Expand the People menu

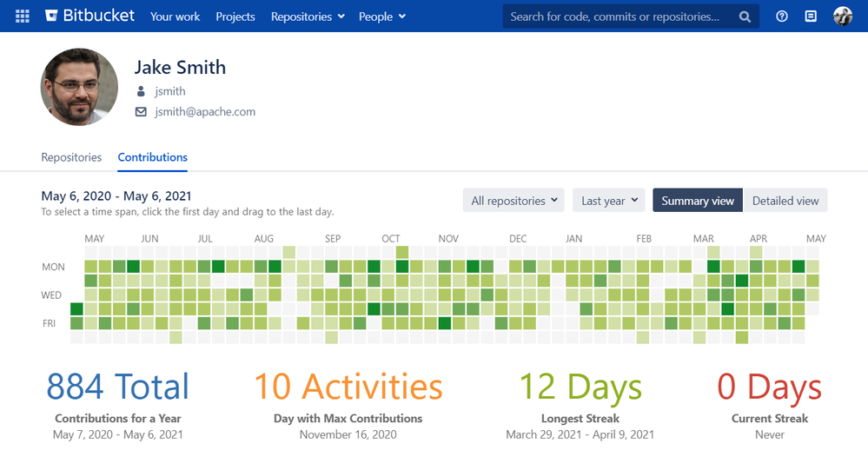click(382, 17)
